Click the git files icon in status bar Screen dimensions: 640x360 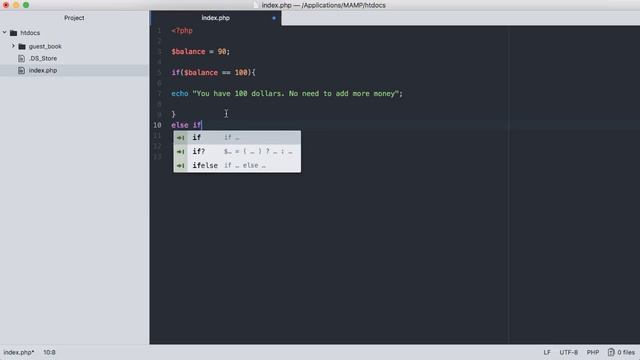tap(611, 352)
